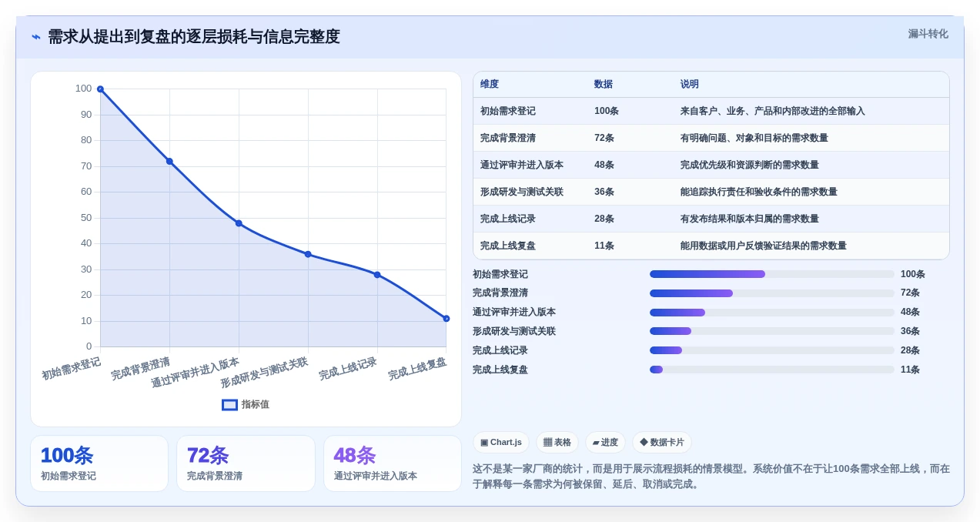Select the Chart.js tag chip
Viewport: 980px width, 522px height.
[501, 443]
